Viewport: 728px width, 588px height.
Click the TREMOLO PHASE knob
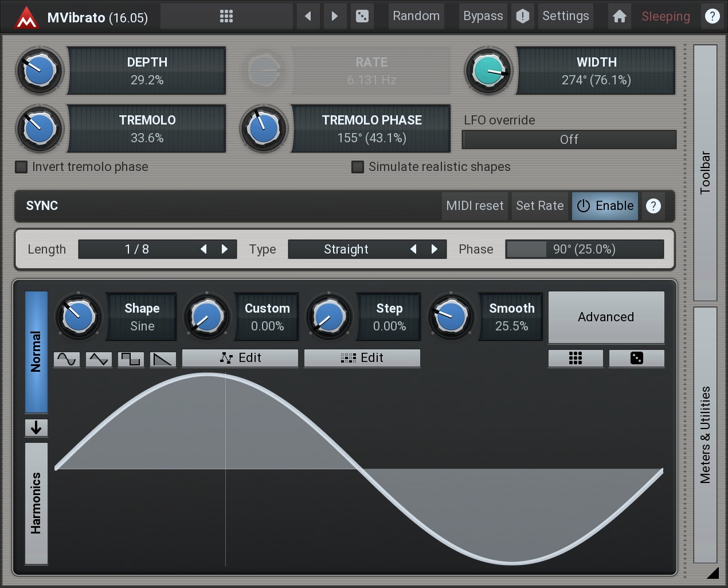point(264,128)
